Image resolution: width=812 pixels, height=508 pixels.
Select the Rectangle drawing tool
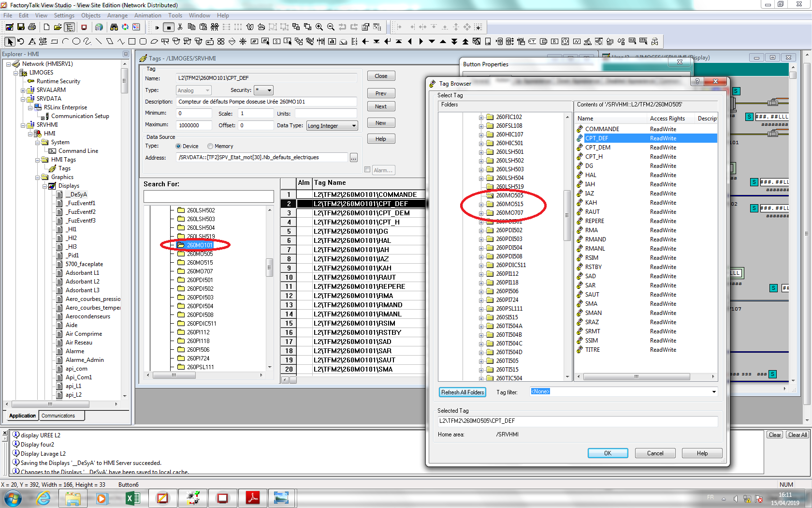(131, 42)
